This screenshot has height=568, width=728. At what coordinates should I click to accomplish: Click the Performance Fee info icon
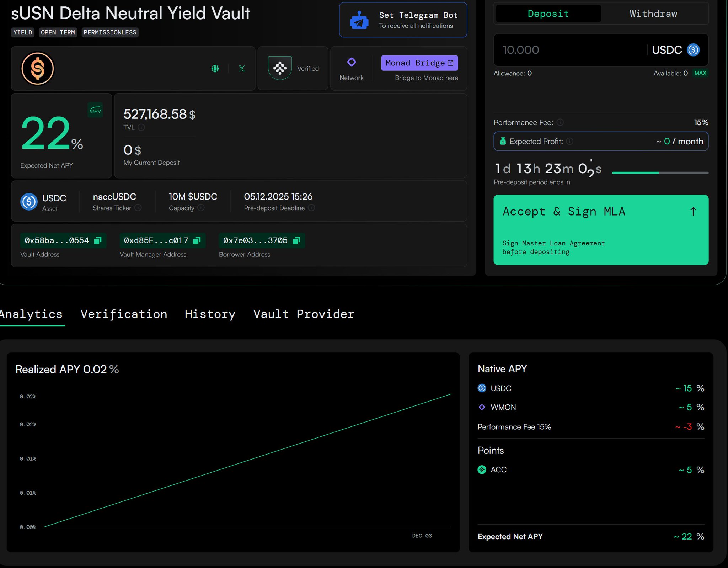click(x=560, y=122)
